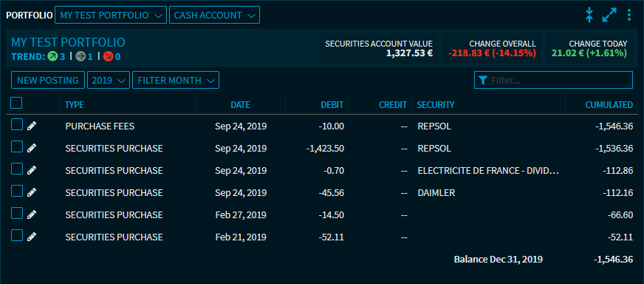The height and width of the screenshot is (284, 644).
Task: Open the MY TEST PORTFOLIO dropdown
Action: point(111,16)
